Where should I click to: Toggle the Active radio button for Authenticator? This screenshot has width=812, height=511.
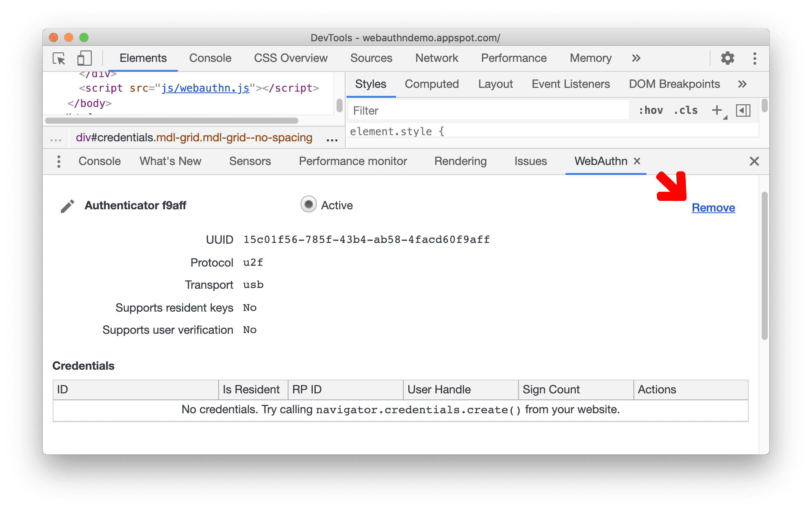click(x=308, y=205)
